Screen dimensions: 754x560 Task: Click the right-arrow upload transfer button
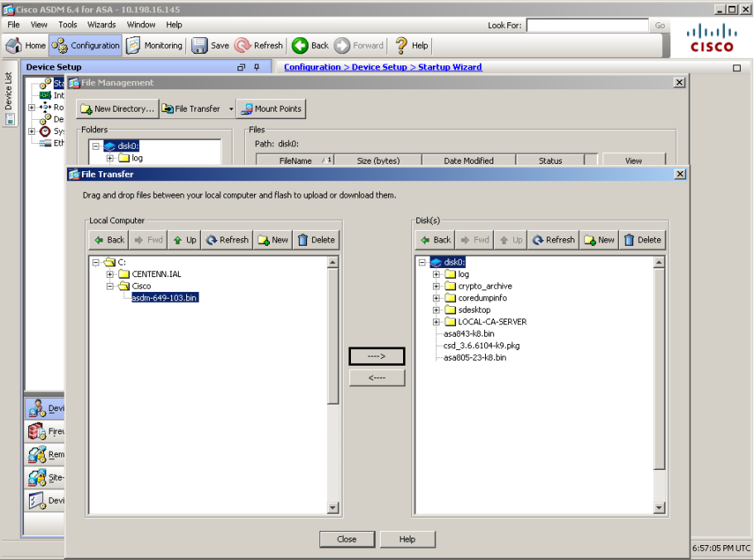point(377,357)
